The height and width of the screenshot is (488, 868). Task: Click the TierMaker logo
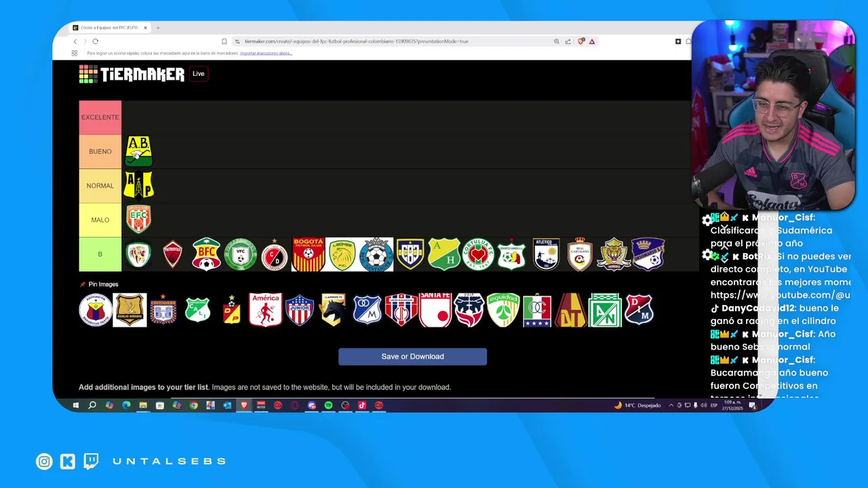tap(132, 74)
